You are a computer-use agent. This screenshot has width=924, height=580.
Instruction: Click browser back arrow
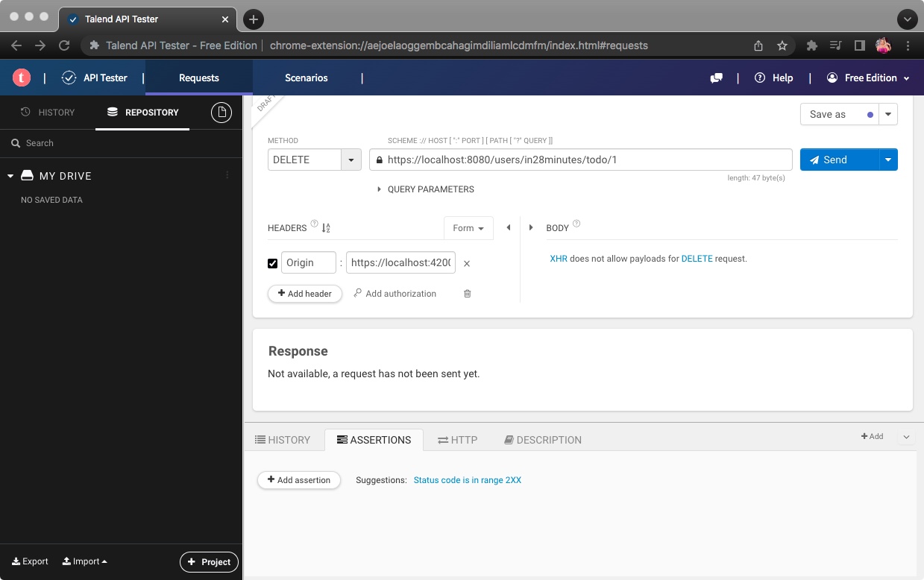pyautogui.click(x=16, y=45)
